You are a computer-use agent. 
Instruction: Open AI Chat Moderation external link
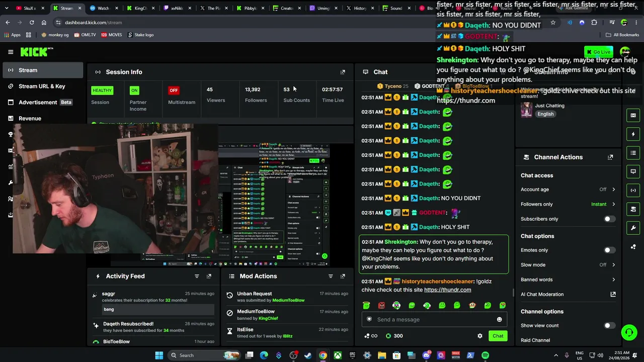613,294
